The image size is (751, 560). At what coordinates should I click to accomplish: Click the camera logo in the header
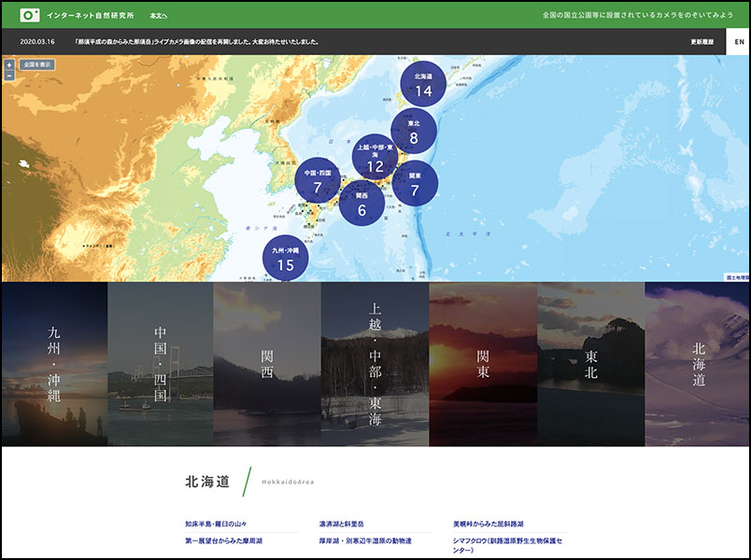click(30, 15)
